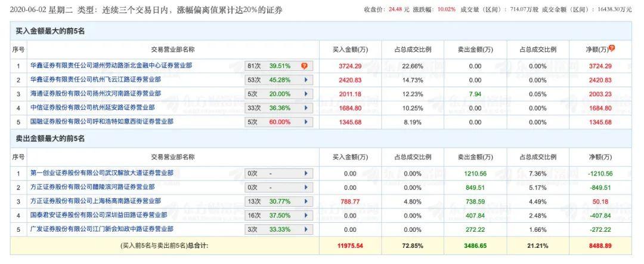
Task: Expand arrow in the 5次 20.00% box
Action: coord(306,94)
